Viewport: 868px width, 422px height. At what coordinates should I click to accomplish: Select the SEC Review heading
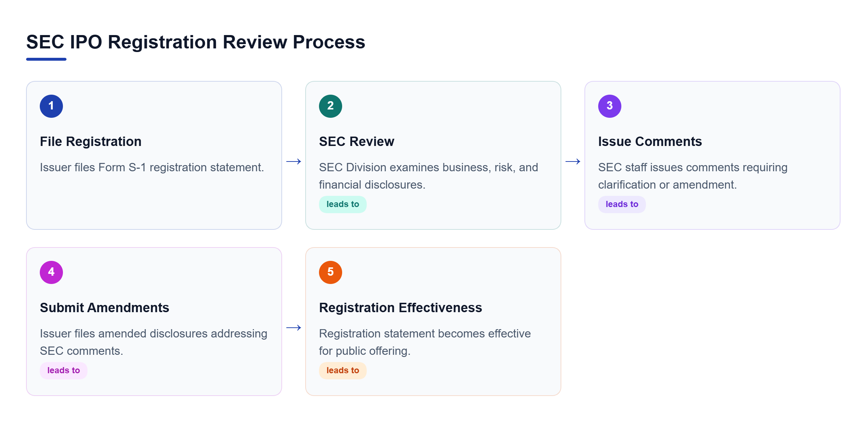point(357,141)
